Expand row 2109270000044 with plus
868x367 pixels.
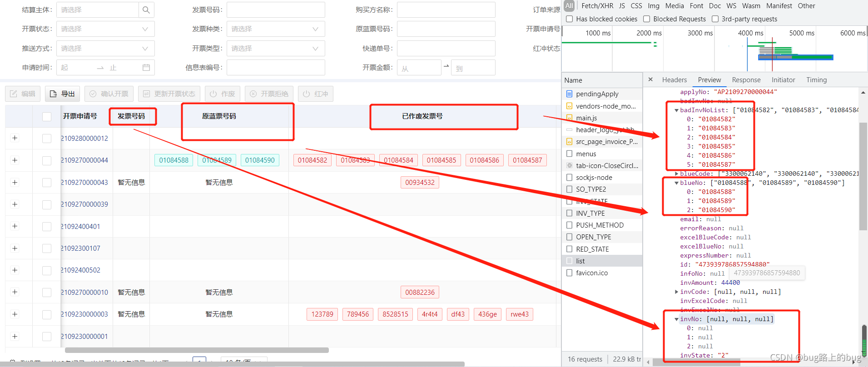pyautogui.click(x=15, y=160)
